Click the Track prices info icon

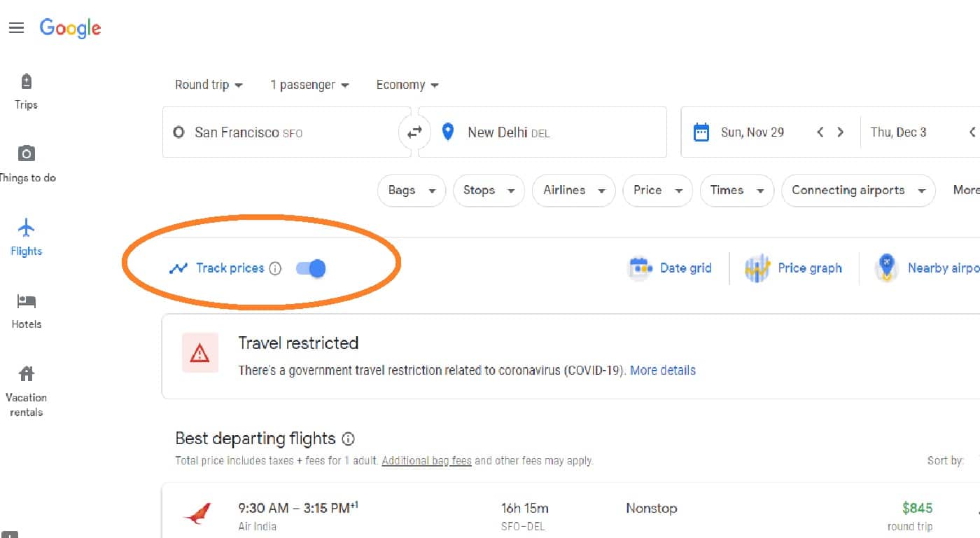[275, 268]
